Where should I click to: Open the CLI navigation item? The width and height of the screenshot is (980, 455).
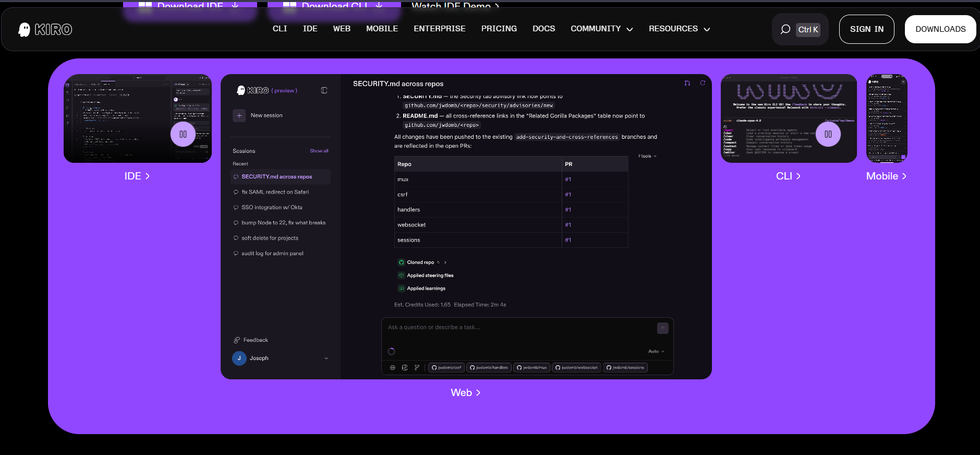point(280,29)
